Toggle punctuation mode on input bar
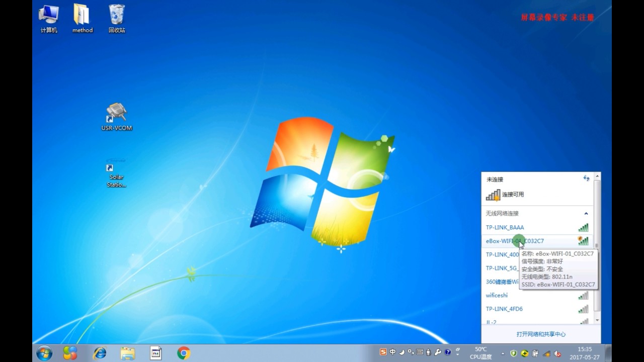 click(x=411, y=352)
